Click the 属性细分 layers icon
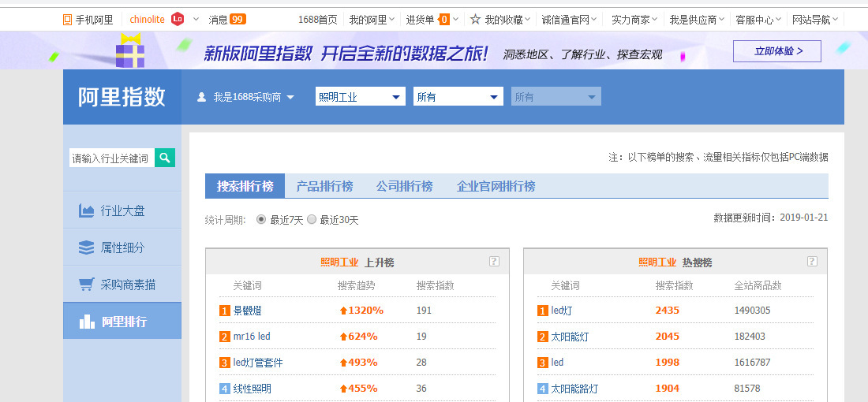Screen dimensions: 868x402 coord(86,248)
